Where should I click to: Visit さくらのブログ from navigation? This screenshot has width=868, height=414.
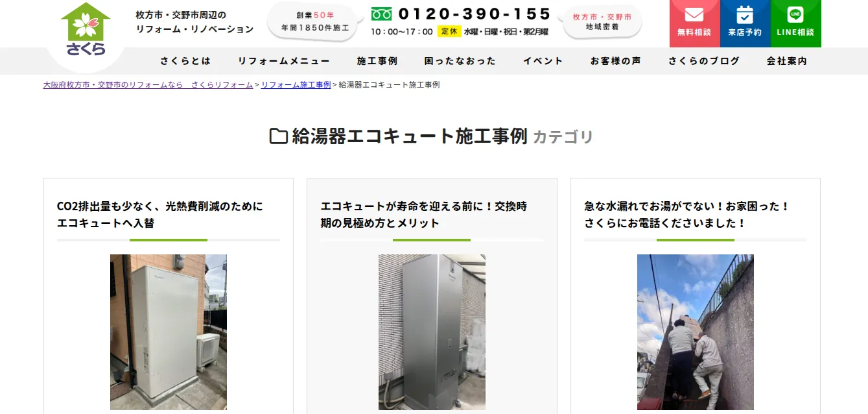pos(703,61)
